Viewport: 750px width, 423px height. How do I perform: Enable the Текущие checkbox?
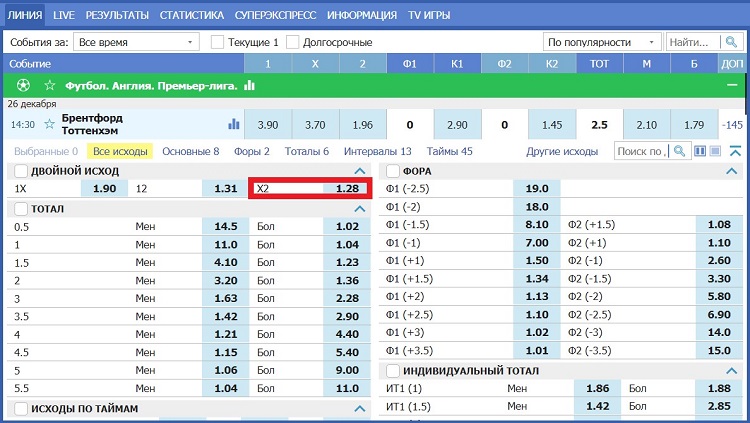pos(218,42)
